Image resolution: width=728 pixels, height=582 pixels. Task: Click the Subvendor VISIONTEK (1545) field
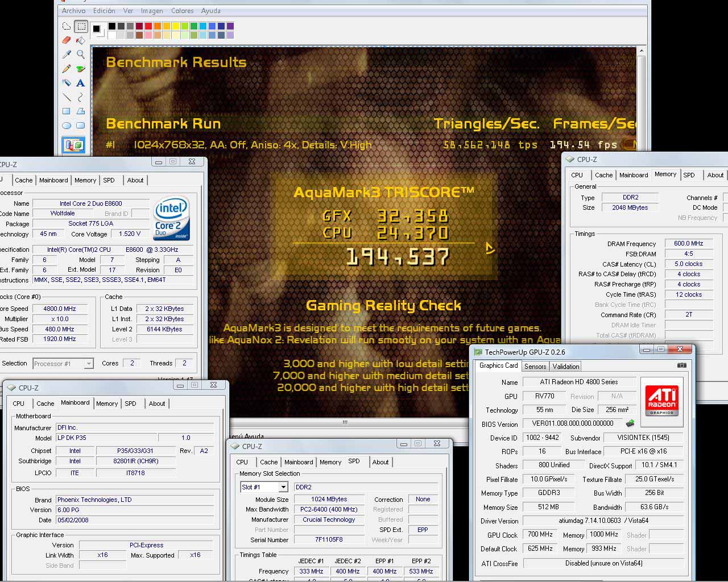(643, 438)
